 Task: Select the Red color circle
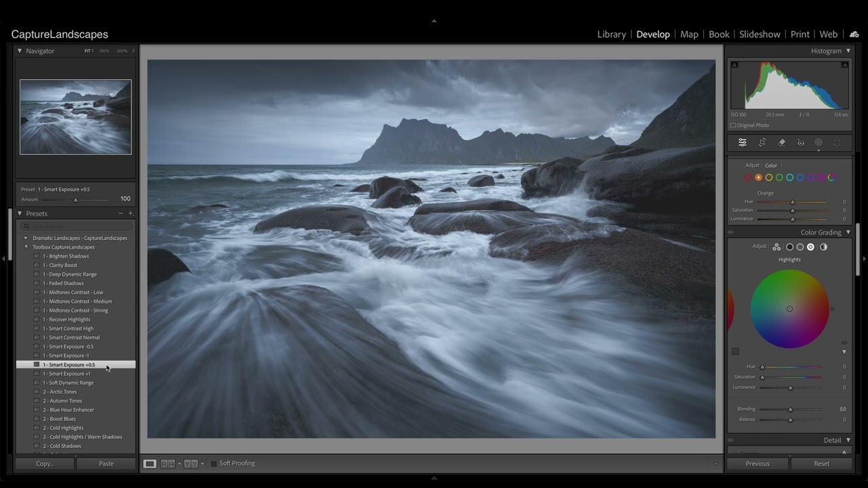click(748, 178)
